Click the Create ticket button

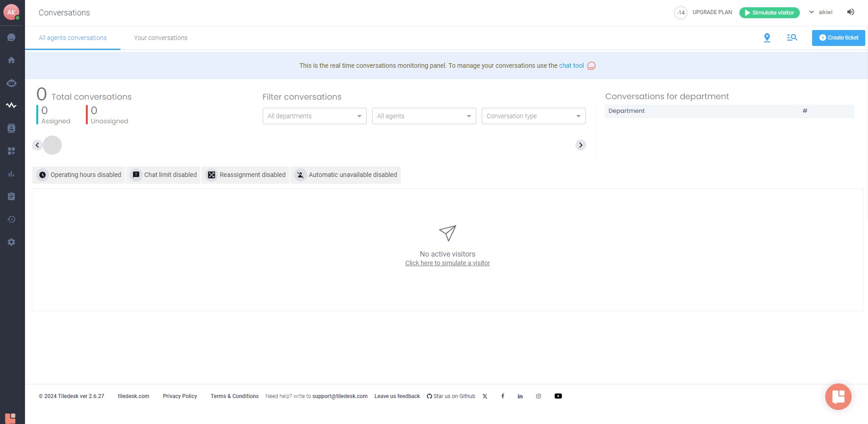(x=838, y=38)
